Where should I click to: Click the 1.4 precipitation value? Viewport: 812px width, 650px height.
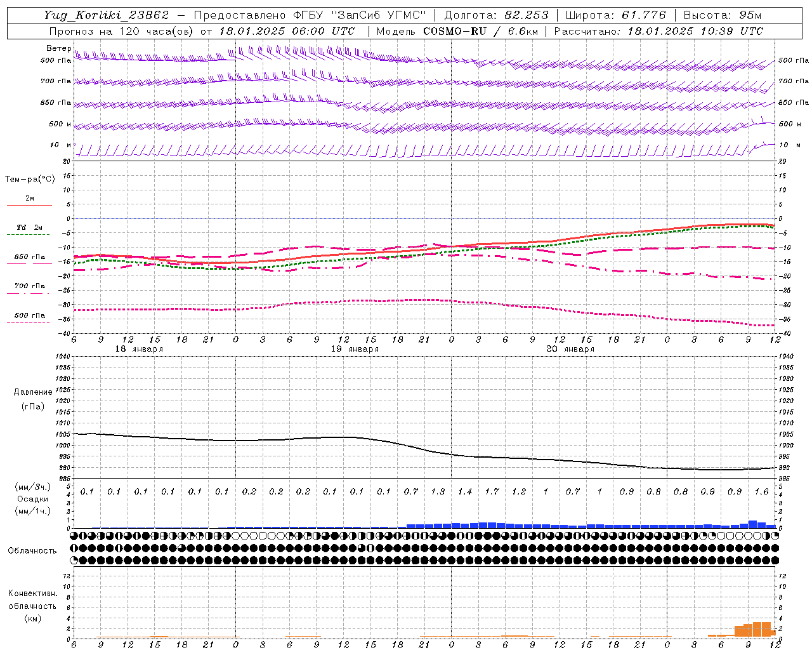465,491
